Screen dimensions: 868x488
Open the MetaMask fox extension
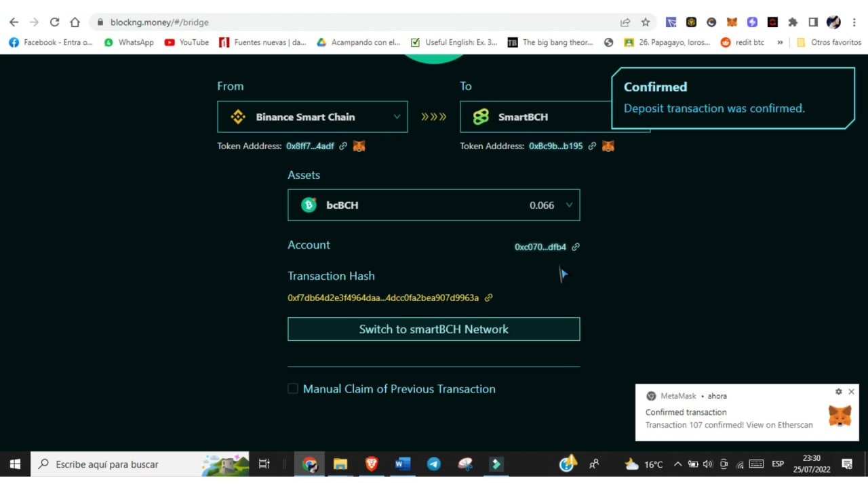coord(732,22)
